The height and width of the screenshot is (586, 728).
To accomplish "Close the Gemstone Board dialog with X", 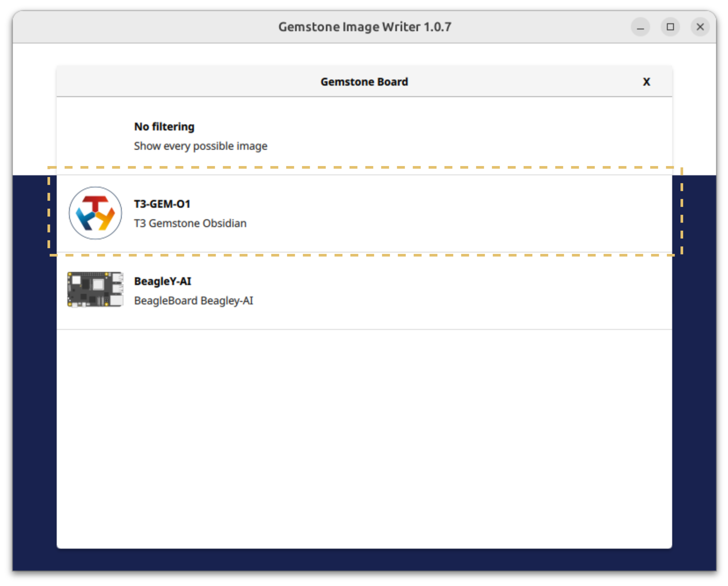I will [646, 82].
